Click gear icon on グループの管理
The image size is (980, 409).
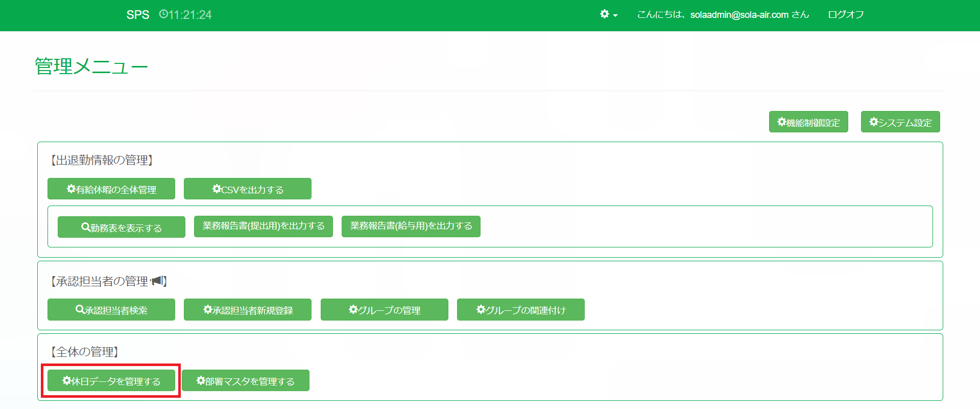point(353,309)
